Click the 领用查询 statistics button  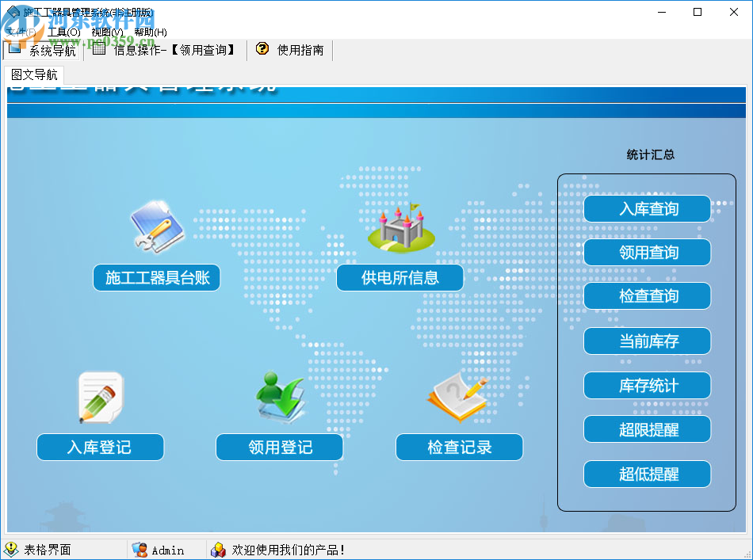pos(648,253)
